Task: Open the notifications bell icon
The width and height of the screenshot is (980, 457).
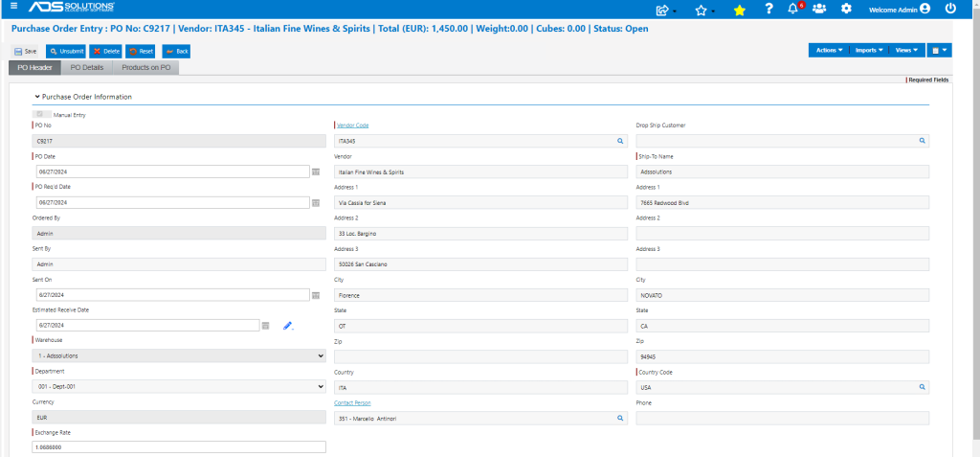Action: coord(793,9)
